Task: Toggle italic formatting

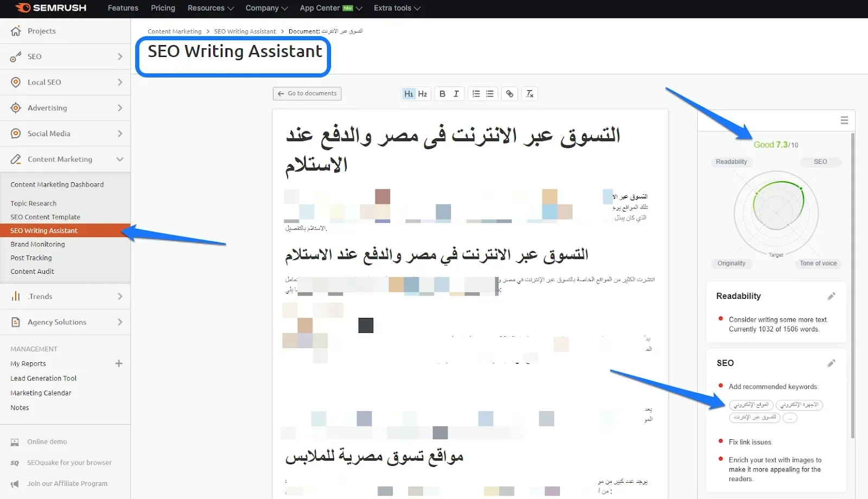Action: tap(456, 94)
